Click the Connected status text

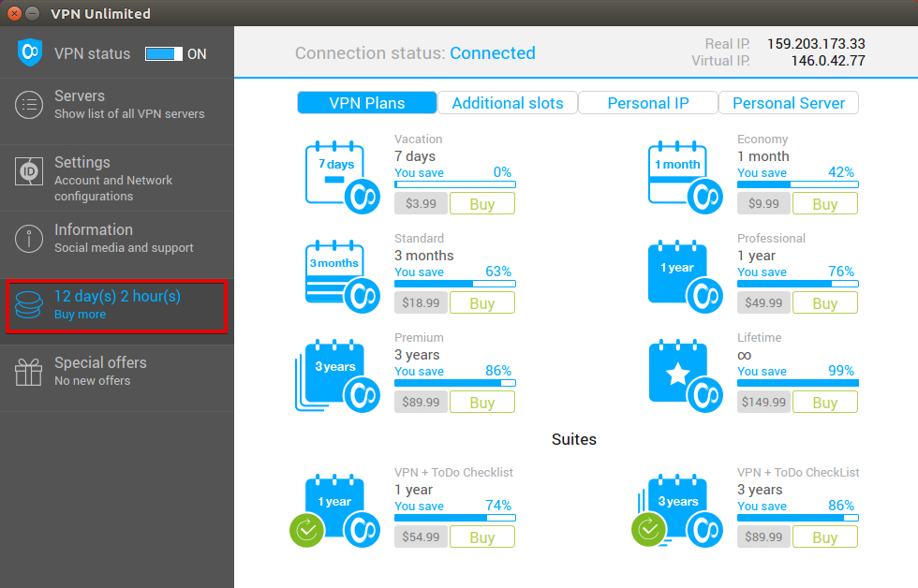click(x=493, y=53)
